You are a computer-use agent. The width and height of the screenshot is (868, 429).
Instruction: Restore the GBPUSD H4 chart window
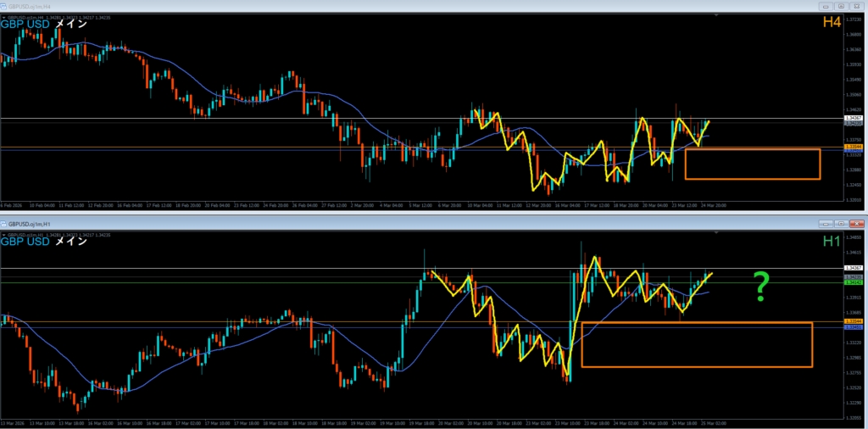(x=841, y=6)
